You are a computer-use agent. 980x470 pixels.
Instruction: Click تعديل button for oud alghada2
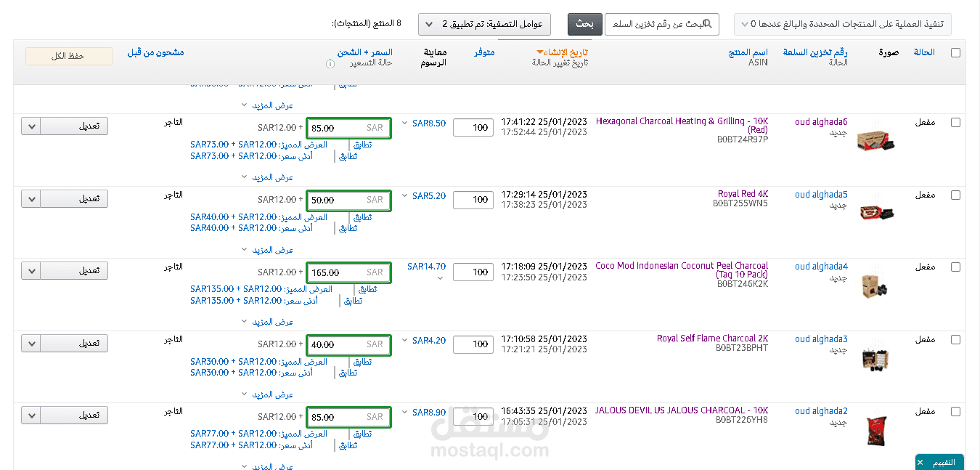(74, 416)
